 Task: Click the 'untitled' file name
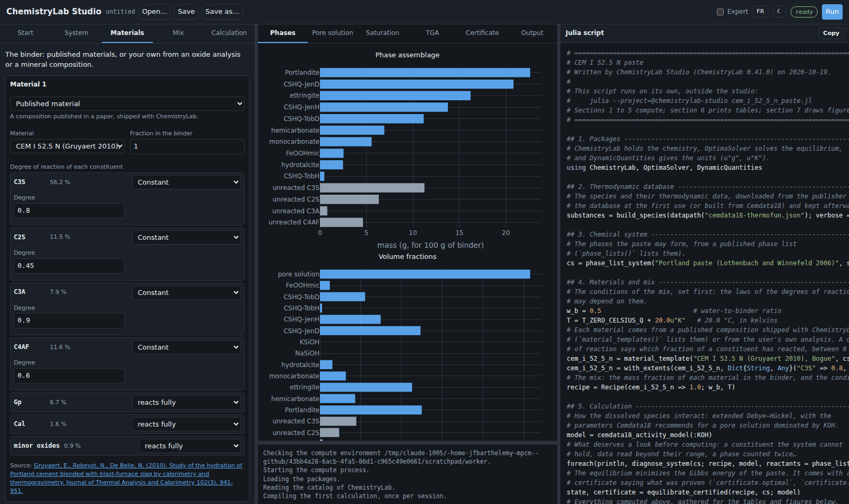pos(120,12)
